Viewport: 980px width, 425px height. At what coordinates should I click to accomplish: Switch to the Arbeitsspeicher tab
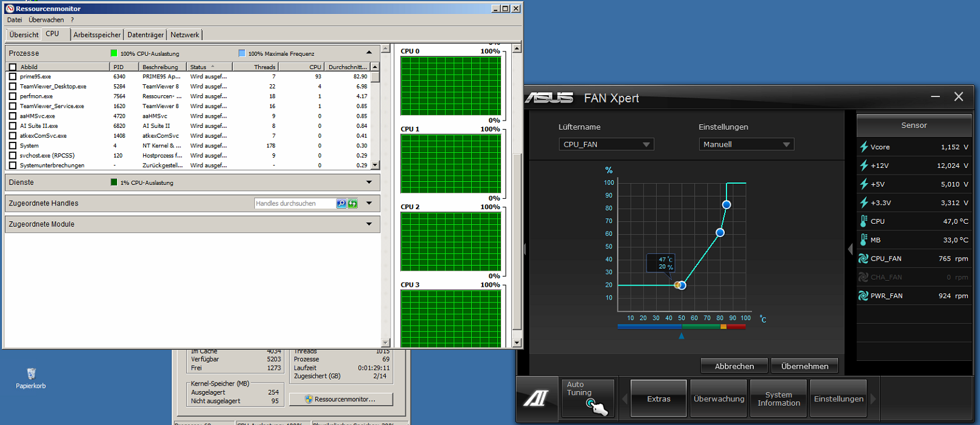[97, 35]
